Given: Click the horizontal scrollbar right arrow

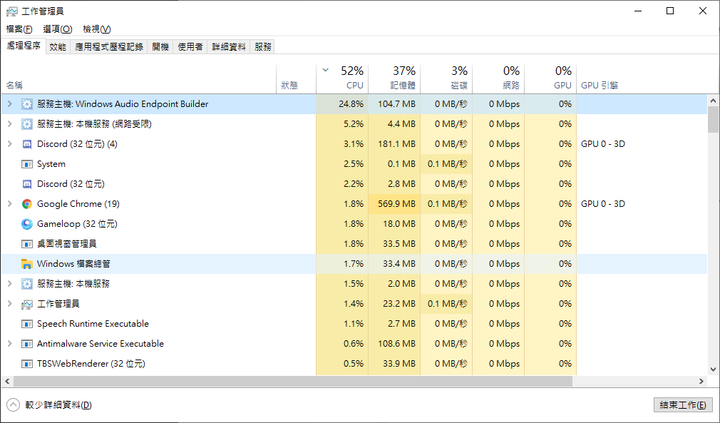Looking at the screenshot, I should coord(701,381).
